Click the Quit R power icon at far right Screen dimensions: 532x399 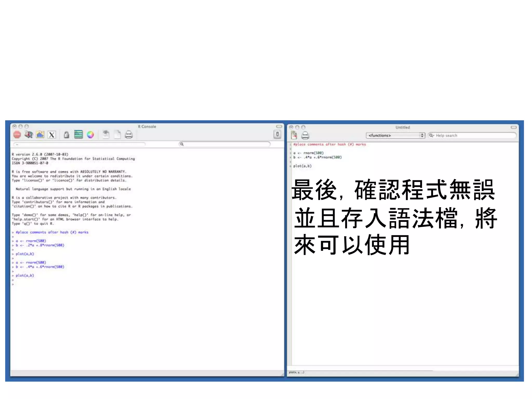coord(277,134)
